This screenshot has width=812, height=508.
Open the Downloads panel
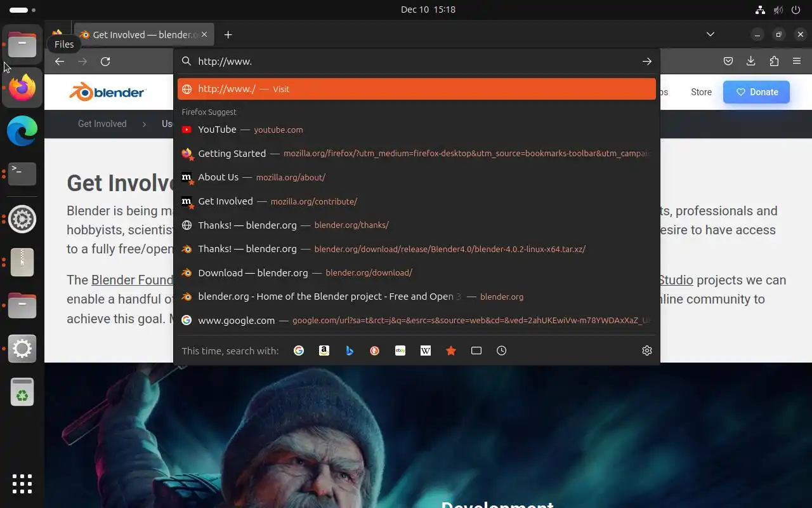(x=751, y=62)
